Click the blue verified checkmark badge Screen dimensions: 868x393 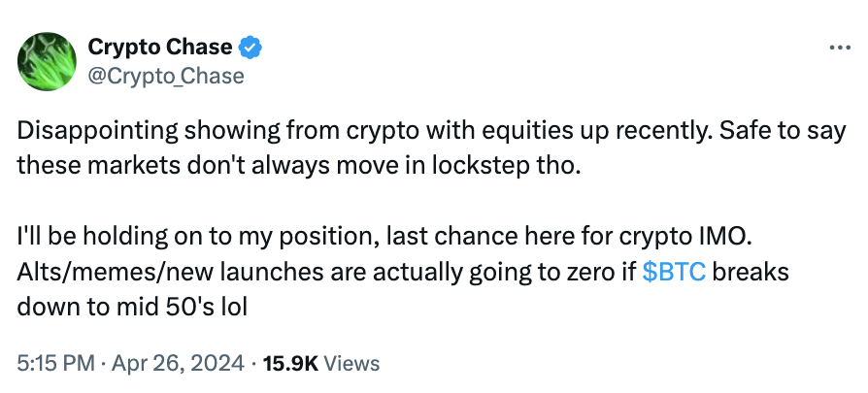pos(251,46)
